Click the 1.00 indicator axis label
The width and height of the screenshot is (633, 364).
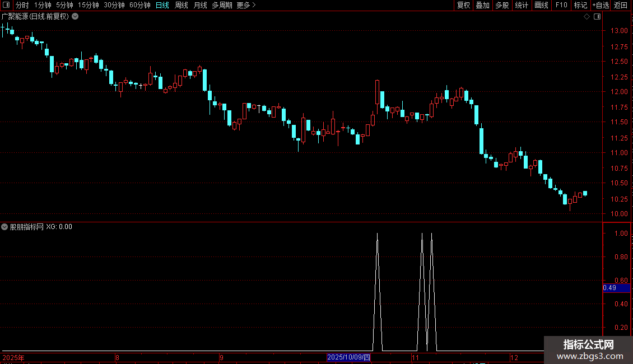tap(621, 234)
